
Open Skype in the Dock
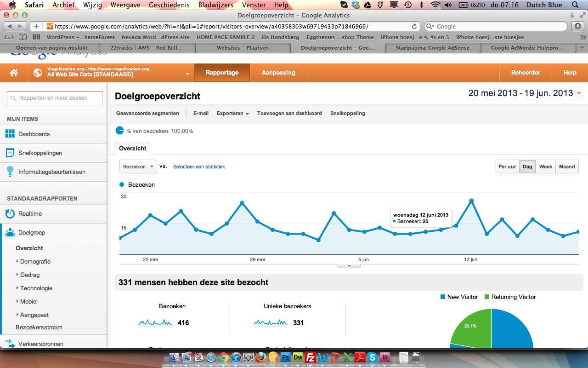373,357
